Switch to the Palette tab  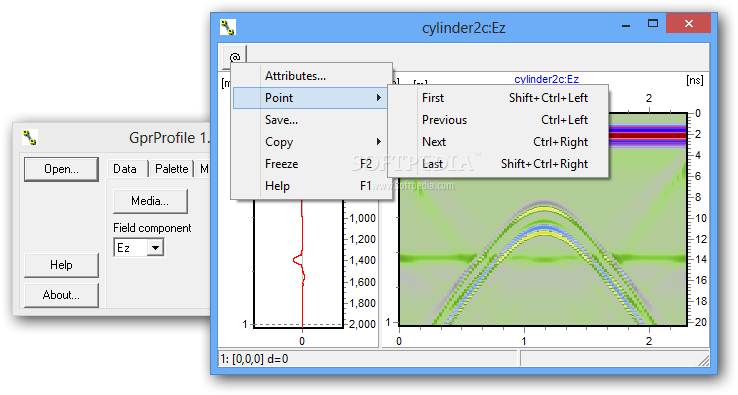171,169
